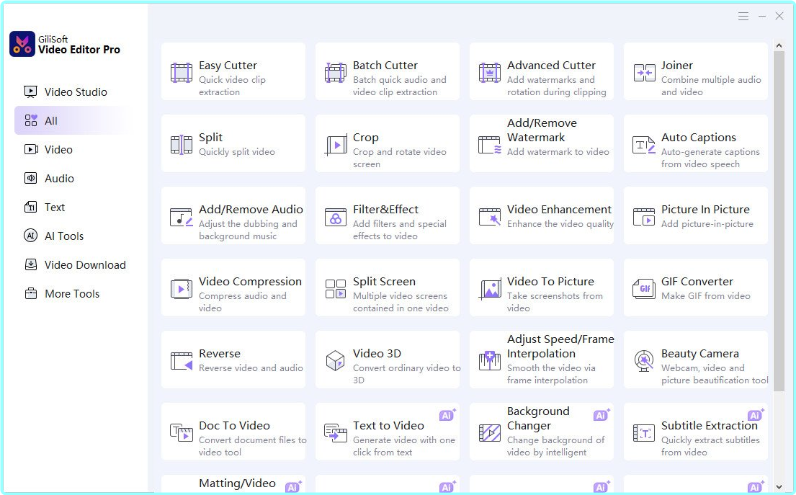This screenshot has height=495, width=796.
Task: Click the vertical scrollbar thumb
Action: coord(779,221)
